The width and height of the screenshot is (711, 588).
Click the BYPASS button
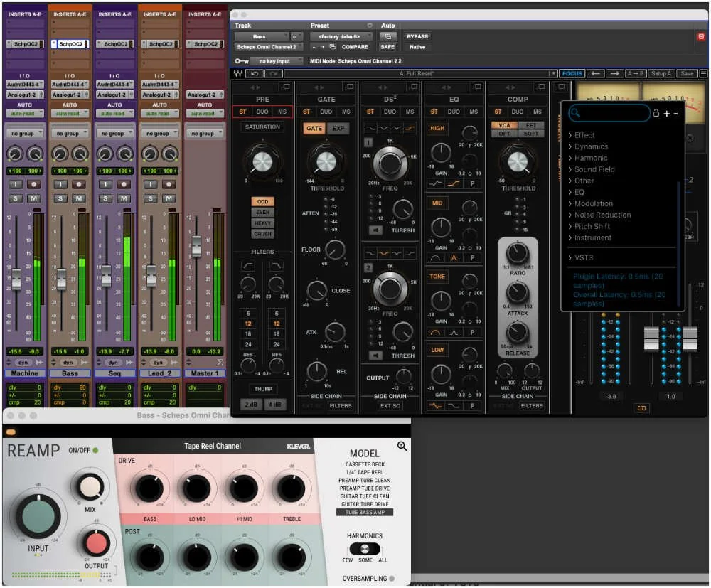click(417, 36)
